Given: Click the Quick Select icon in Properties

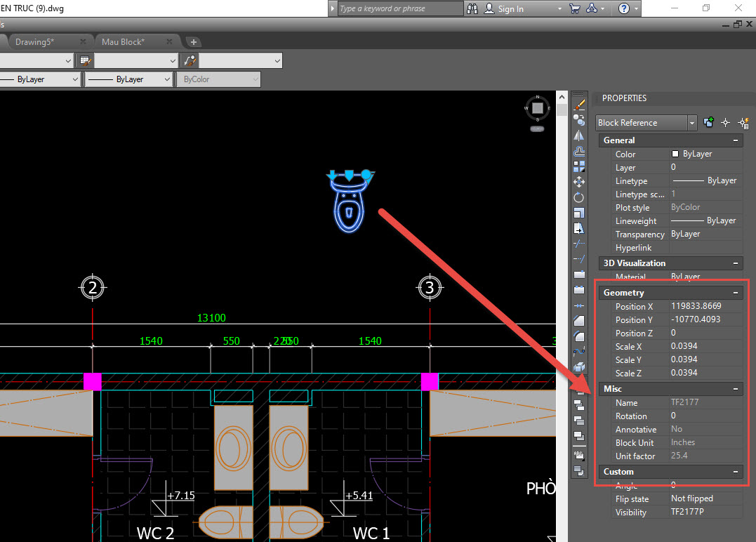Looking at the screenshot, I should pos(743,122).
